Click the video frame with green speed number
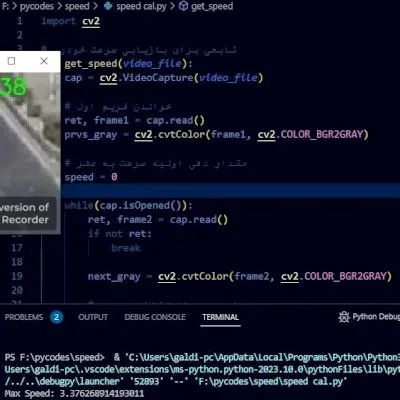Screen dimensions: 400x400 point(30,135)
